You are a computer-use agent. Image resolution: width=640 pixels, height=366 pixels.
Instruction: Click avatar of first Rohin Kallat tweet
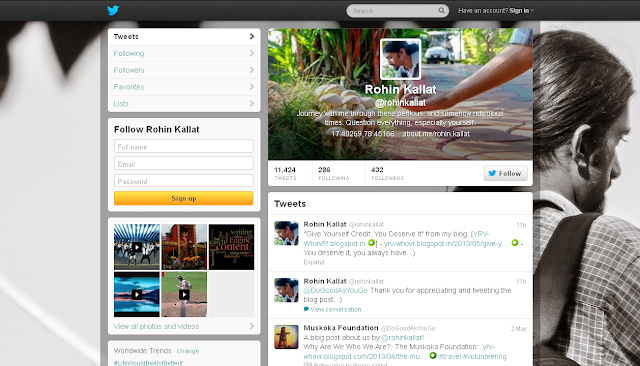point(286,233)
